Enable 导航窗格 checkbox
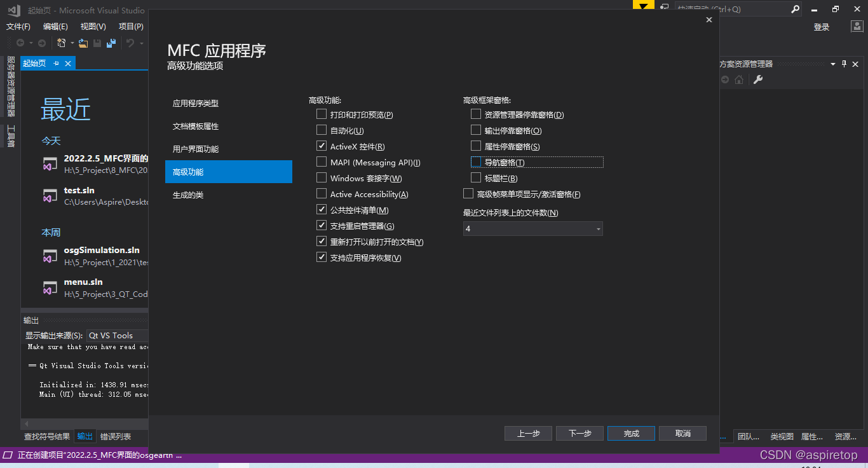The height and width of the screenshot is (468, 868). point(476,162)
